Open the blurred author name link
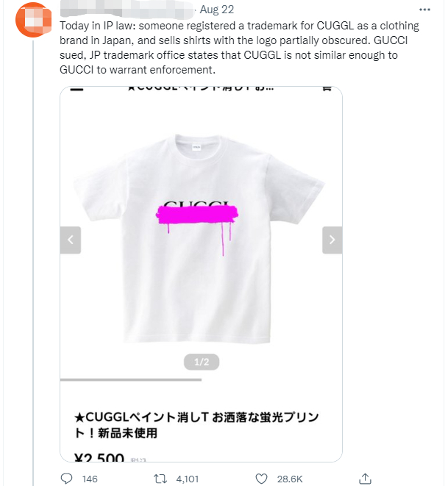Viewport: 448px width, 486px height. [126, 11]
